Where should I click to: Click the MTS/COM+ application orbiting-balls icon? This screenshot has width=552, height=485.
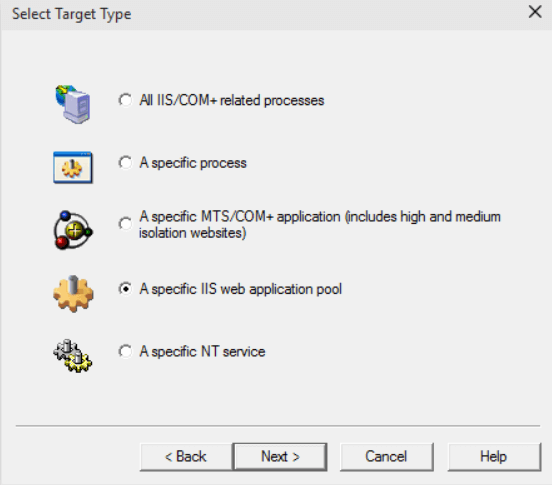(73, 230)
